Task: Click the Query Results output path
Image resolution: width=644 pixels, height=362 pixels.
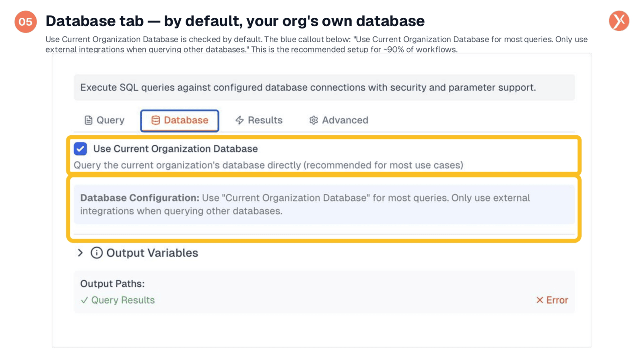Action: tap(118, 300)
